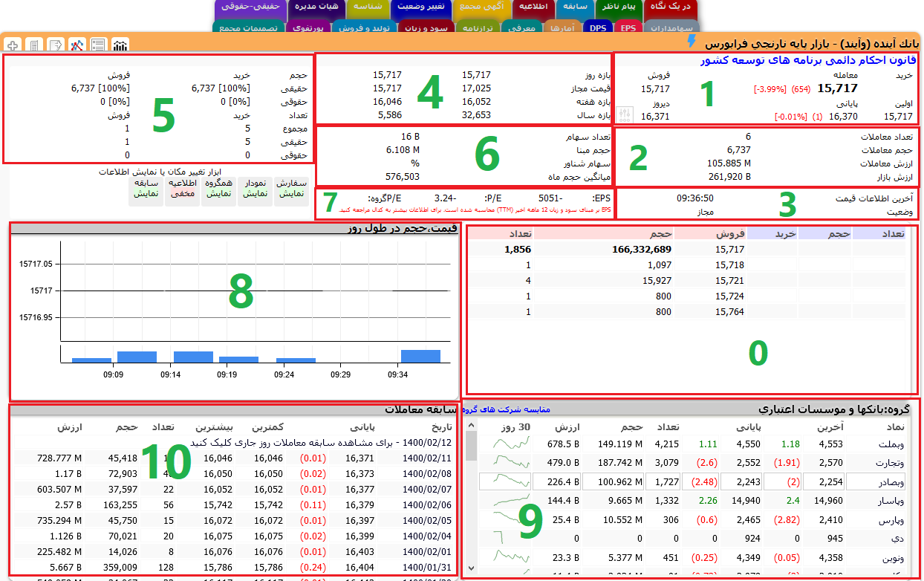Click the plus icon in top toolbar
The height and width of the screenshot is (581, 924).
(13, 45)
